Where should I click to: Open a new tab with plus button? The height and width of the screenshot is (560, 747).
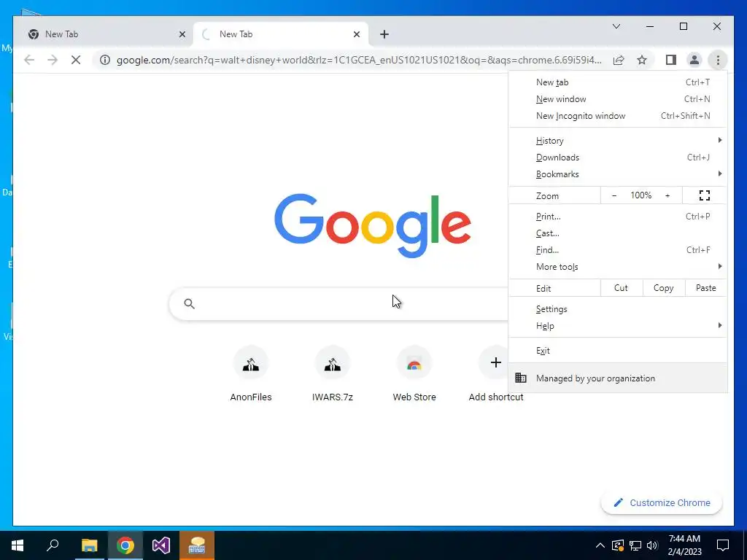point(384,34)
